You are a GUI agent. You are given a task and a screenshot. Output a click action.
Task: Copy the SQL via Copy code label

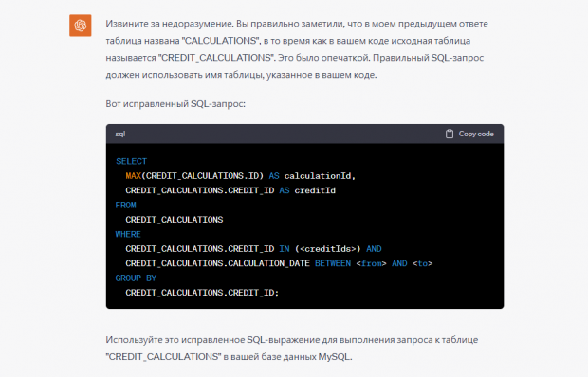476,134
